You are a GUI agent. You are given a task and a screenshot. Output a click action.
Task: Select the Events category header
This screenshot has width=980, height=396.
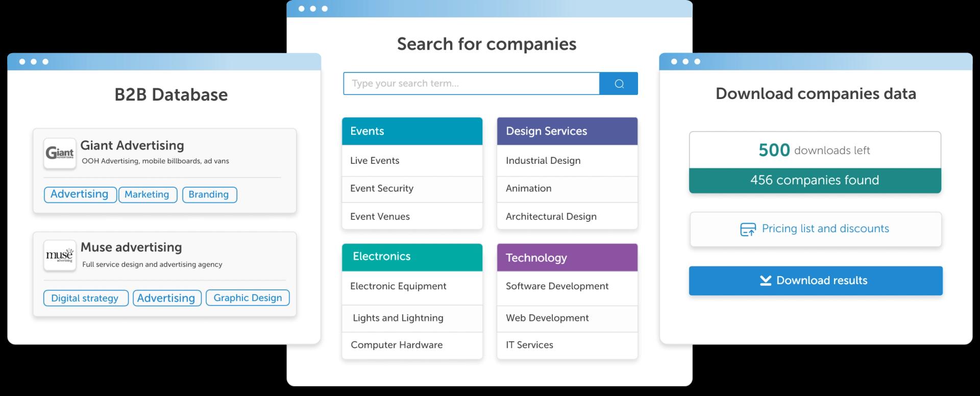click(412, 131)
